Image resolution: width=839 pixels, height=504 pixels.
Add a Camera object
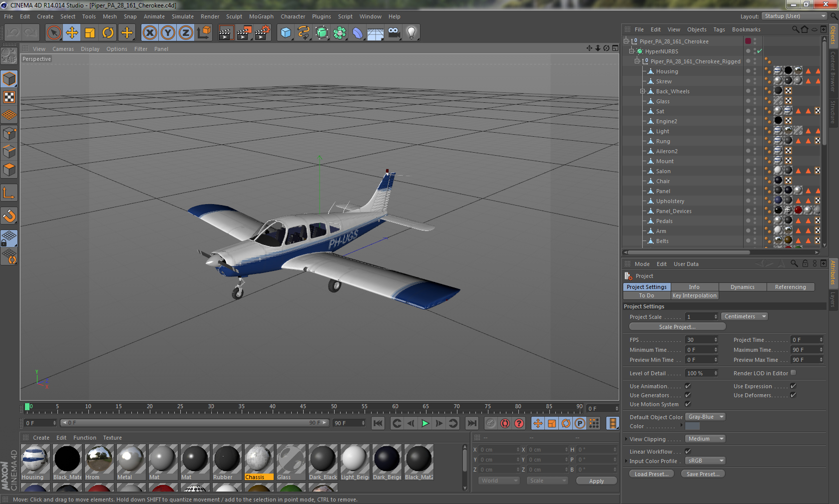tap(394, 33)
